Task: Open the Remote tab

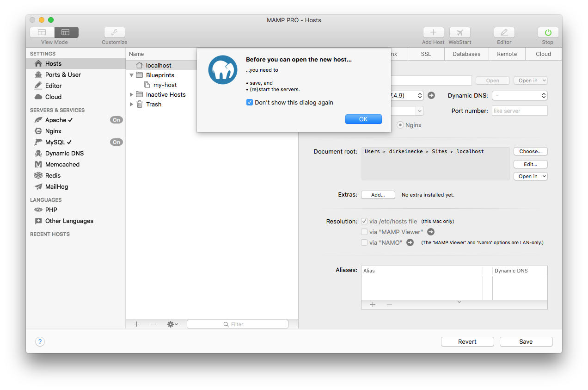Action: (507, 54)
